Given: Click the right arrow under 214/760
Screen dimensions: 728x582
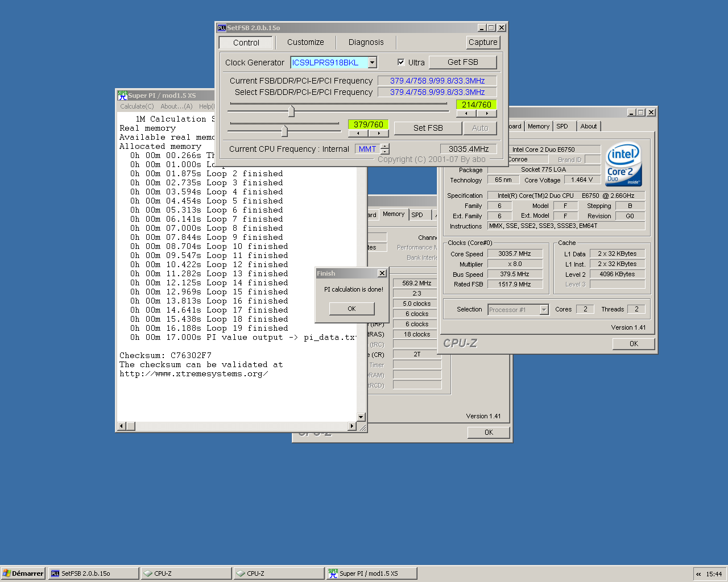Looking at the screenshot, I should tap(487, 113).
